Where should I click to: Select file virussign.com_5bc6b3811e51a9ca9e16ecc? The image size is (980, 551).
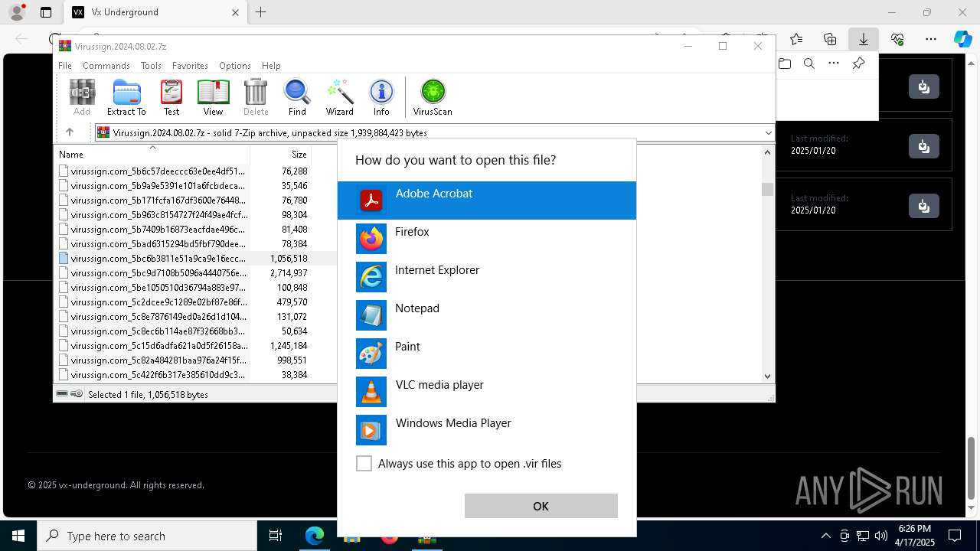coord(158,259)
